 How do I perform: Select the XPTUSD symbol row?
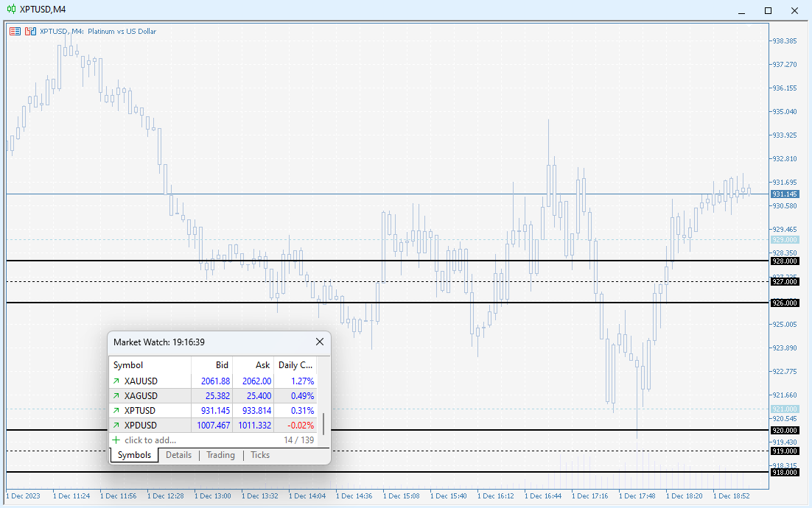[213, 411]
